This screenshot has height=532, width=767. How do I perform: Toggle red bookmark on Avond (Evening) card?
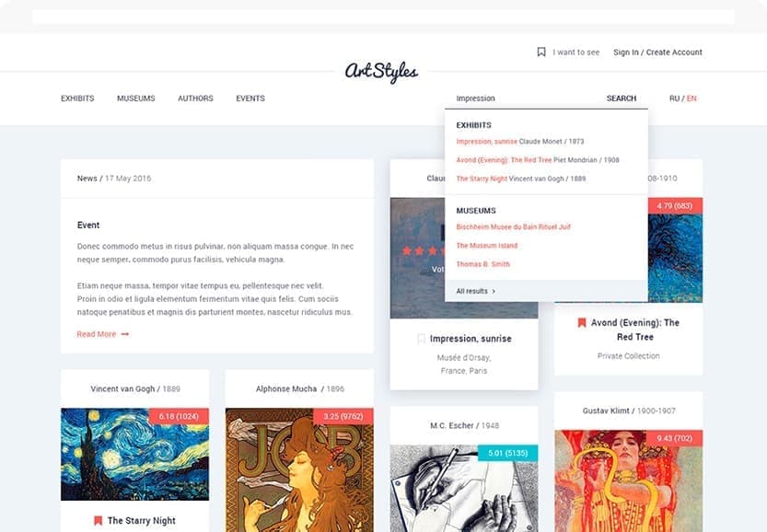pyautogui.click(x=582, y=323)
